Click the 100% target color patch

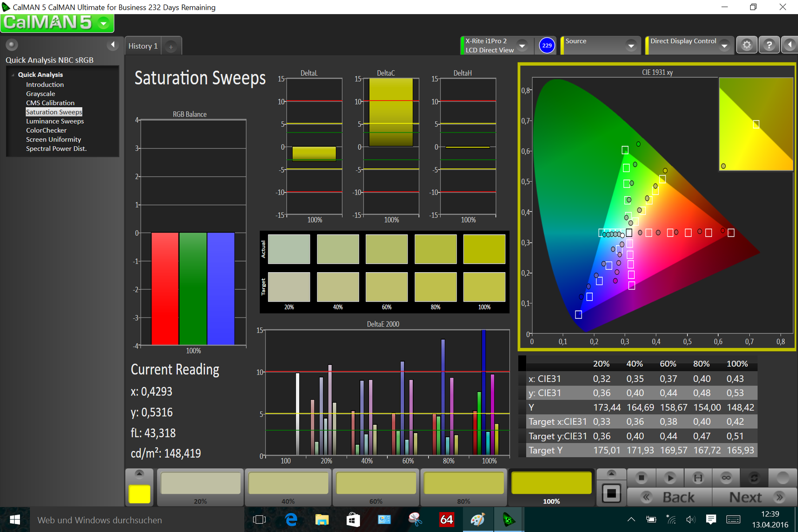[484, 287]
